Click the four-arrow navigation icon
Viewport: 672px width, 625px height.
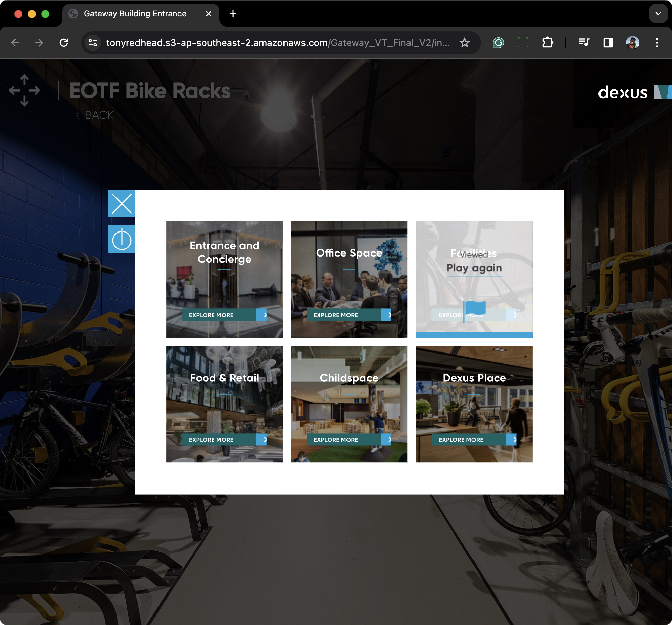(x=24, y=90)
